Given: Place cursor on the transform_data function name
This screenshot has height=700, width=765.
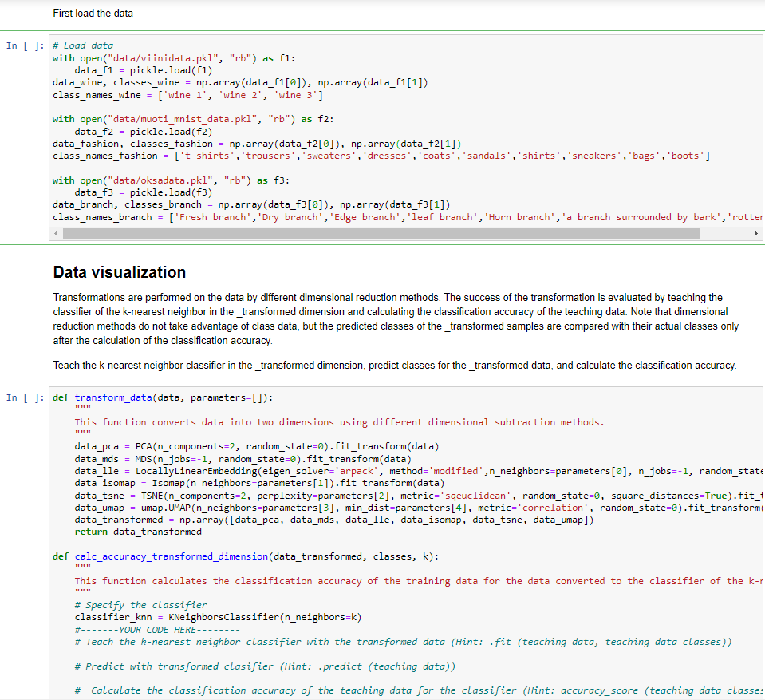Looking at the screenshot, I should tap(112, 397).
